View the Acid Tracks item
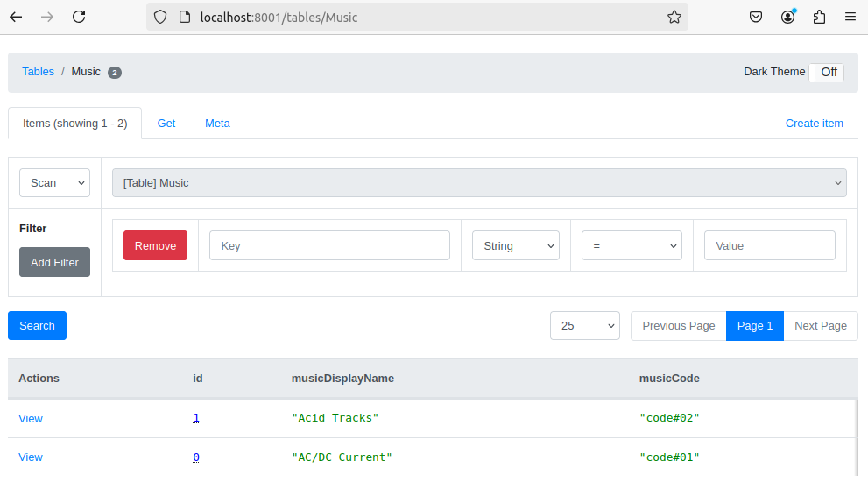Image resolution: width=868 pixels, height=489 pixels. click(31, 419)
